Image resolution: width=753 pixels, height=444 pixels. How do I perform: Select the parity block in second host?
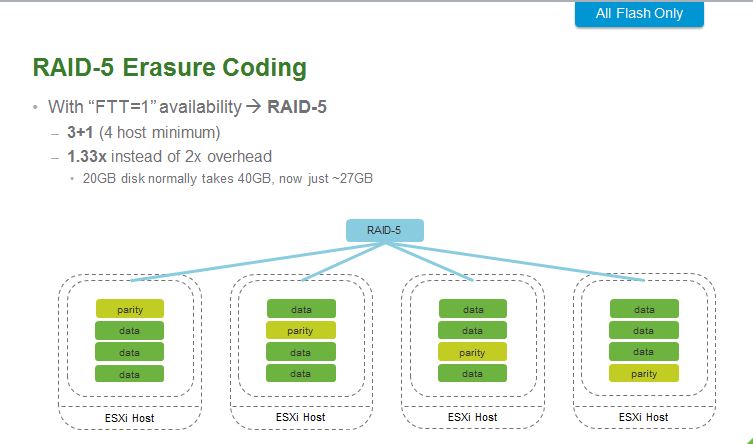click(300, 331)
